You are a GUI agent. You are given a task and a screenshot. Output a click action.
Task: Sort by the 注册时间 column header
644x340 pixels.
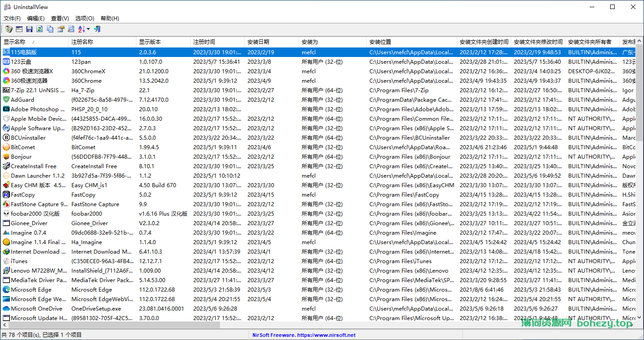pyautogui.click(x=218, y=42)
